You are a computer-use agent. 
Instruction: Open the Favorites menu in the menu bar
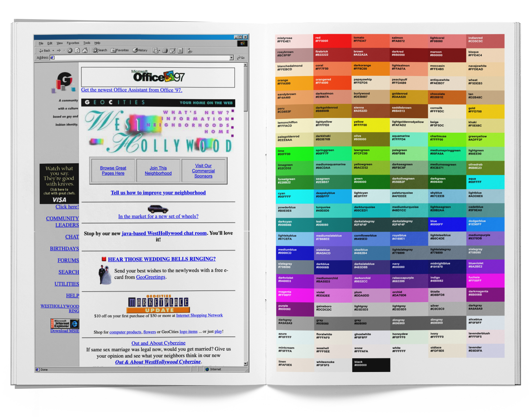73,43
